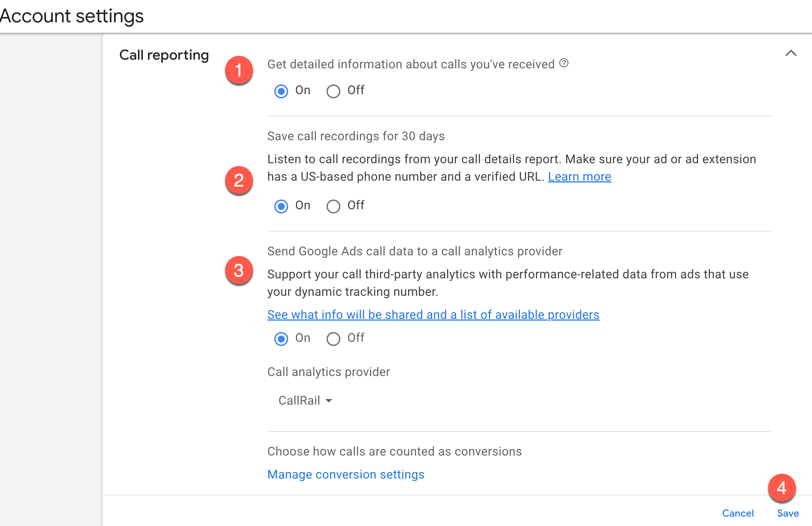Keep call recordings saved for 30 days

281,206
